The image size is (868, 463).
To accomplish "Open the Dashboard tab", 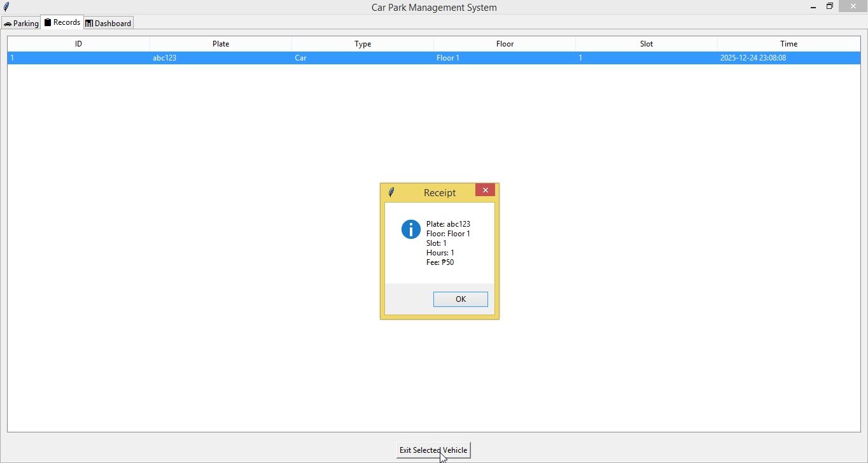I will tap(108, 23).
